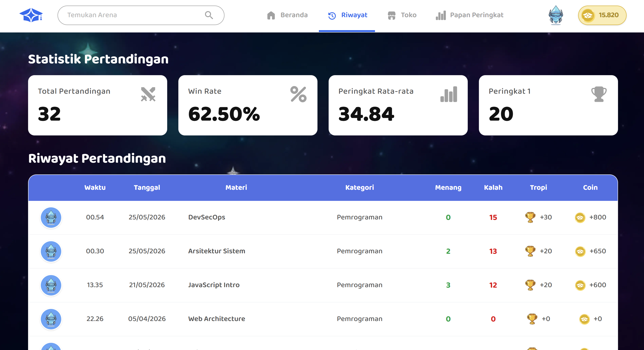Click the magnifier search icon
644x350 pixels.
[x=209, y=15]
